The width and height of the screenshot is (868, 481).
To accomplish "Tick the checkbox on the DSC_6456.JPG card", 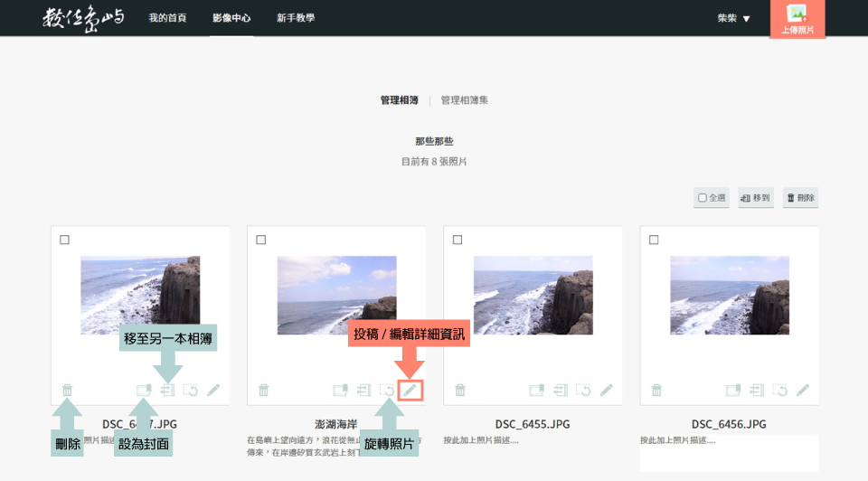I will click(x=654, y=240).
